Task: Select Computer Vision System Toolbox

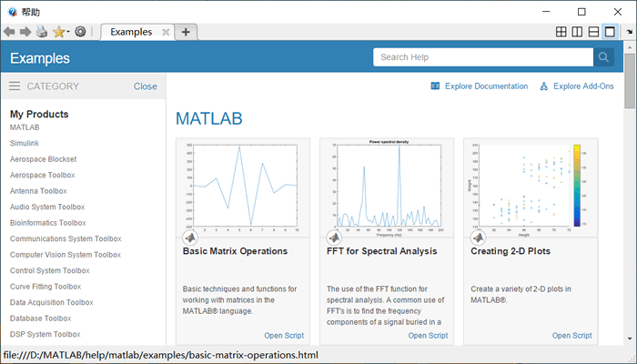Action: point(66,255)
